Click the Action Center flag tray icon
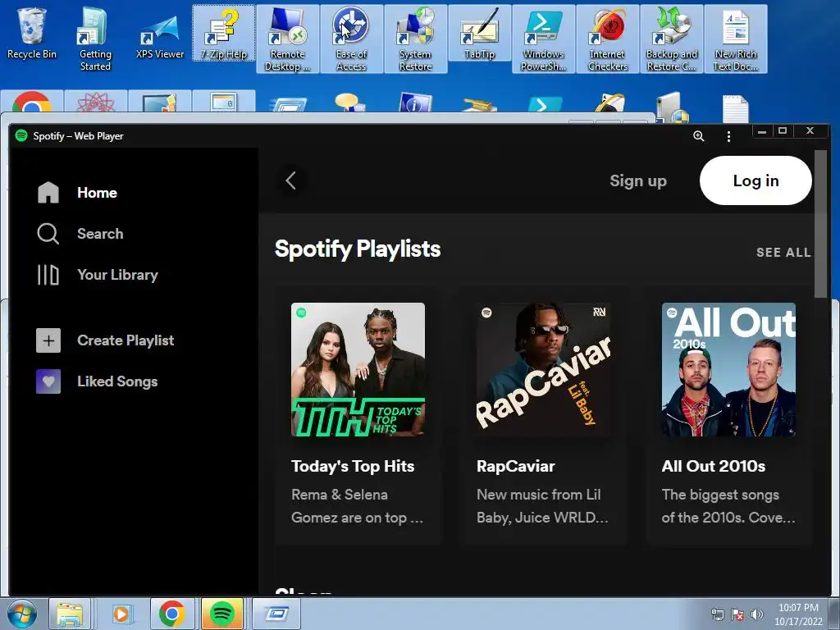The image size is (840, 630). (x=737, y=614)
